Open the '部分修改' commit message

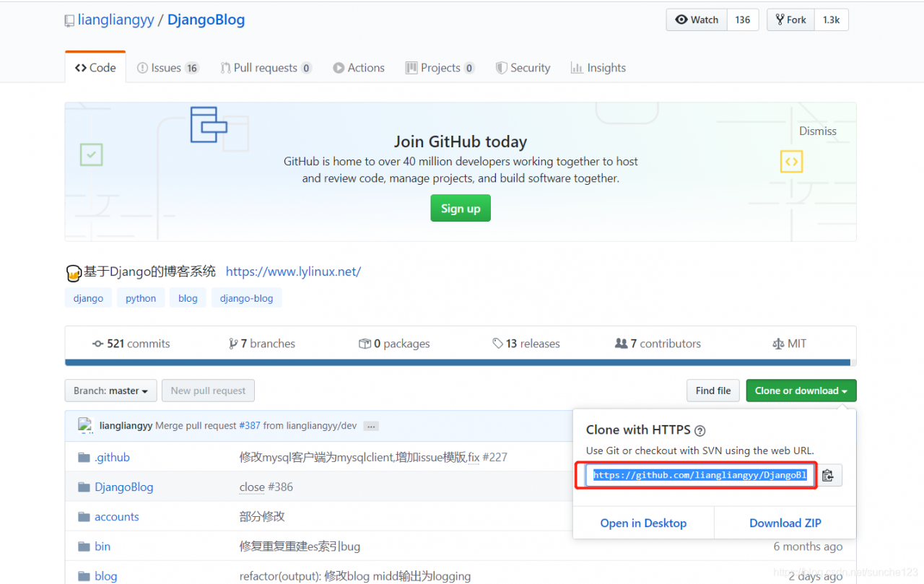point(262,517)
